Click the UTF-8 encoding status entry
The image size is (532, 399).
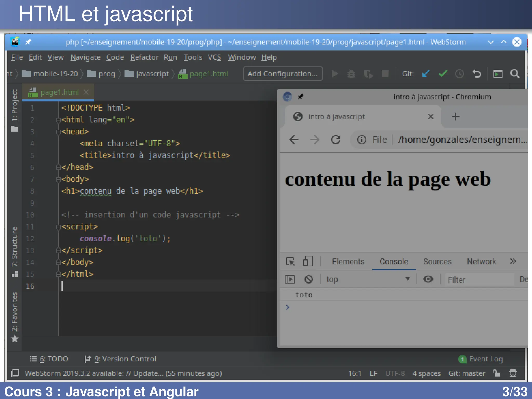tap(395, 373)
